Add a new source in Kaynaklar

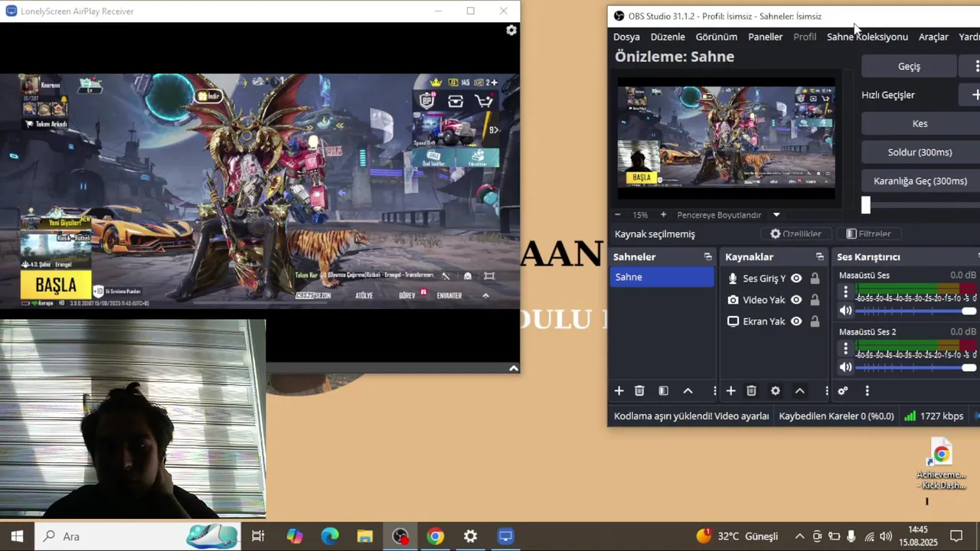730,391
